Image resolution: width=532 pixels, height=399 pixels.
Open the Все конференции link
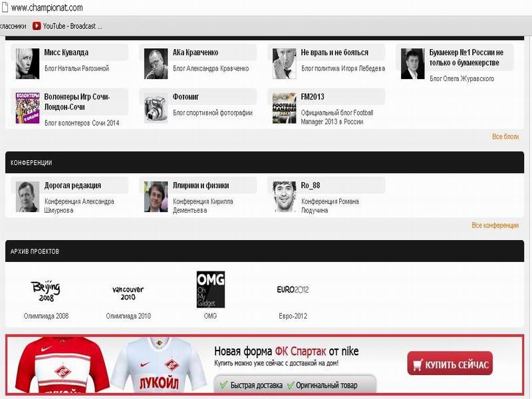(x=495, y=225)
